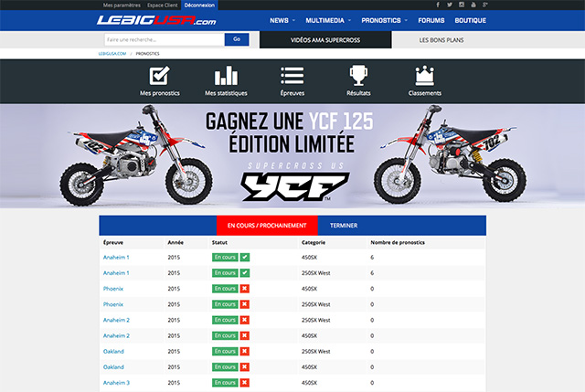Click green check icon for Anaheim 1 250SX West
The height and width of the screenshot is (392, 585).
pos(245,273)
